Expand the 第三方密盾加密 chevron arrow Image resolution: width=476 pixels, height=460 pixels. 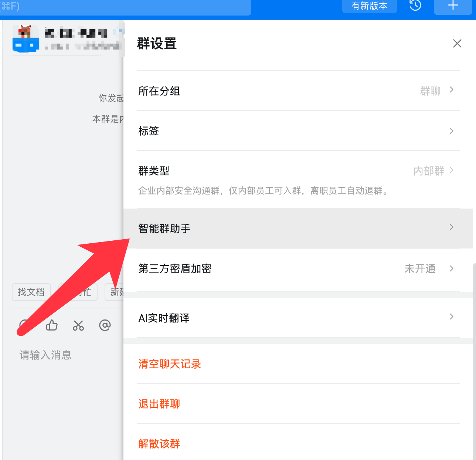[452, 268]
